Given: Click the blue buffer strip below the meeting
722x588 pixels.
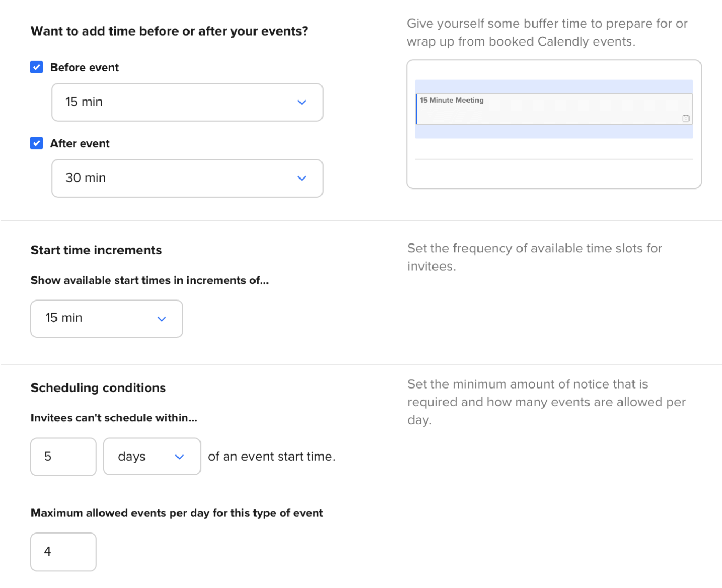Looking at the screenshot, I should point(554,131).
